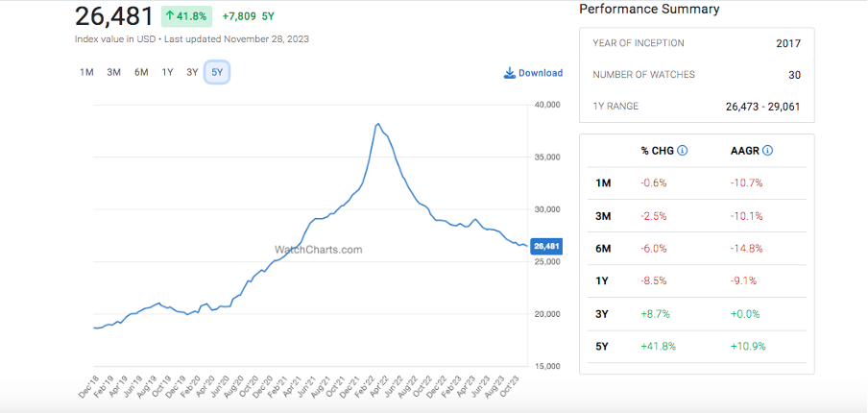Select the 3M time range tab

pos(113,73)
